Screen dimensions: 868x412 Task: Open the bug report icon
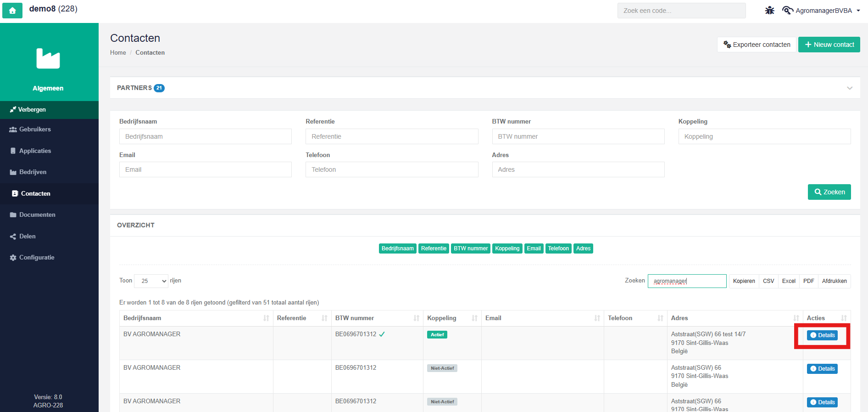pos(769,10)
